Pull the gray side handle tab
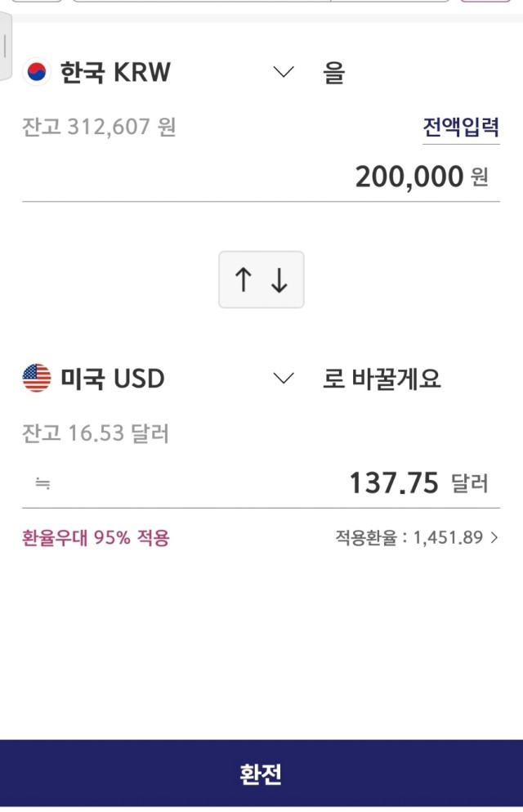The height and width of the screenshot is (812, 523). click(5, 47)
